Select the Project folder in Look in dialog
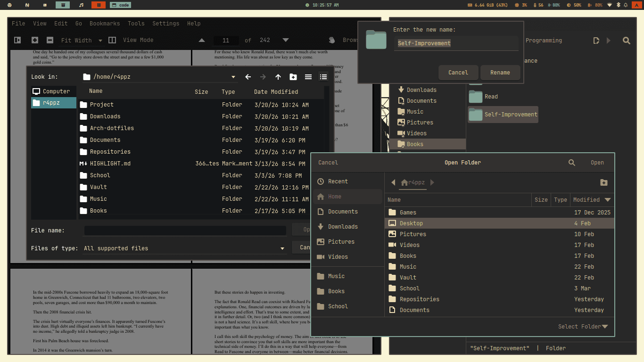Image resolution: width=644 pixels, height=362 pixels. 201,105
